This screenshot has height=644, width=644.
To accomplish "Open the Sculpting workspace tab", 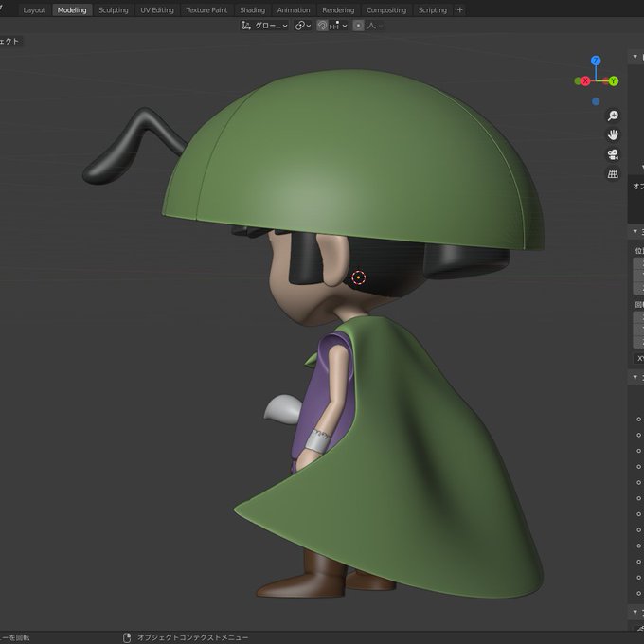I will tap(114, 10).
